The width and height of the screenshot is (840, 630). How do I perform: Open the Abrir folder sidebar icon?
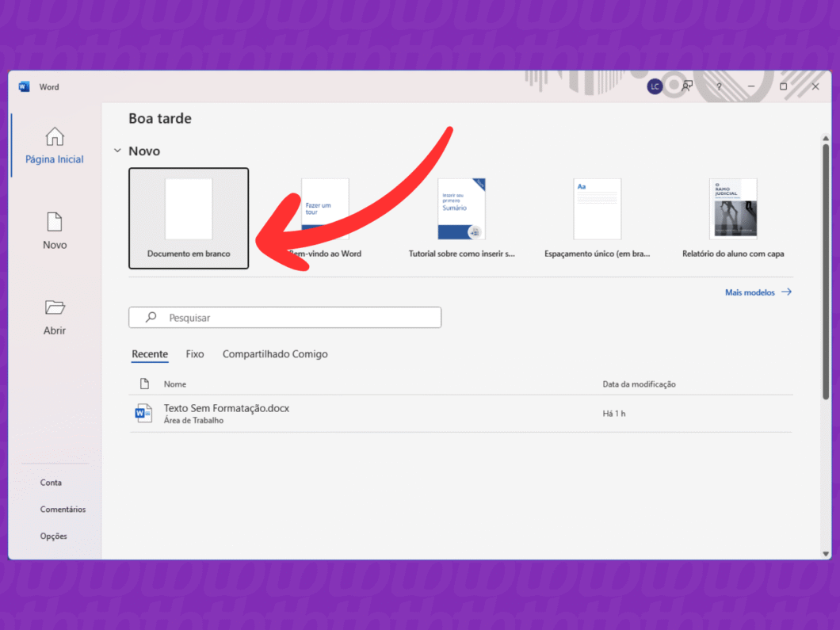tap(55, 307)
